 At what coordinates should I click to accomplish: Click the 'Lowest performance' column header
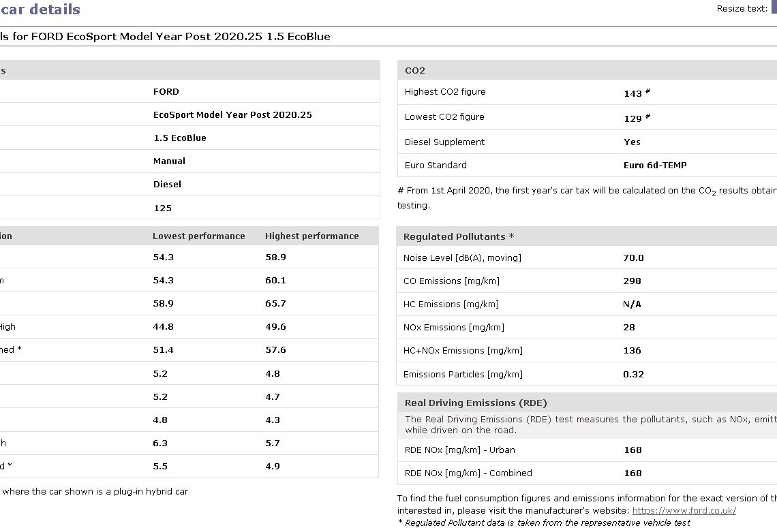click(198, 236)
